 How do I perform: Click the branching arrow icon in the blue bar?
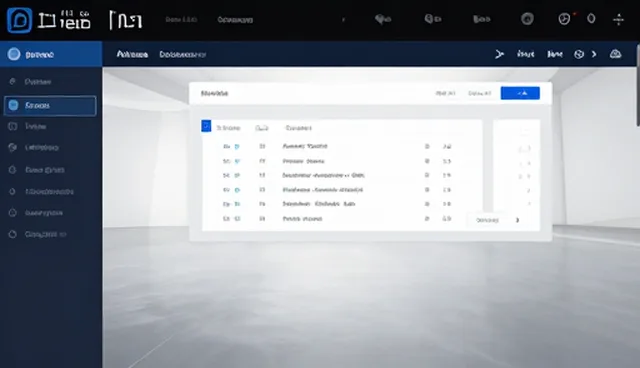[x=500, y=54]
